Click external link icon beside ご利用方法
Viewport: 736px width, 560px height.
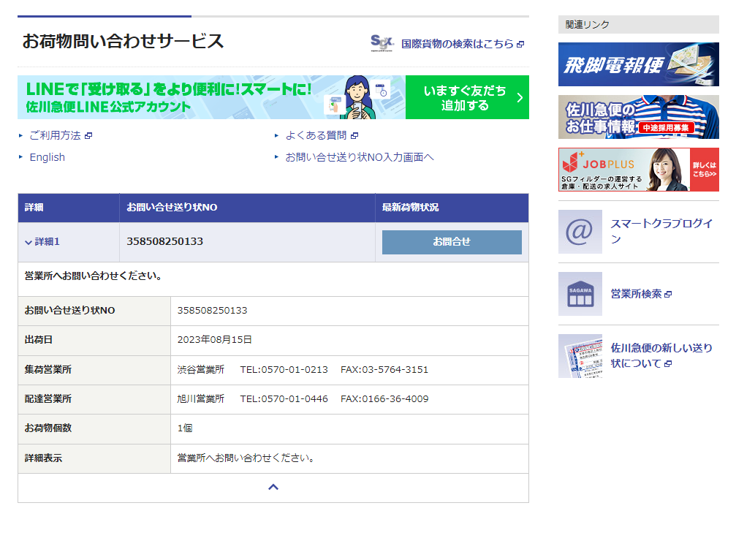pos(88,136)
